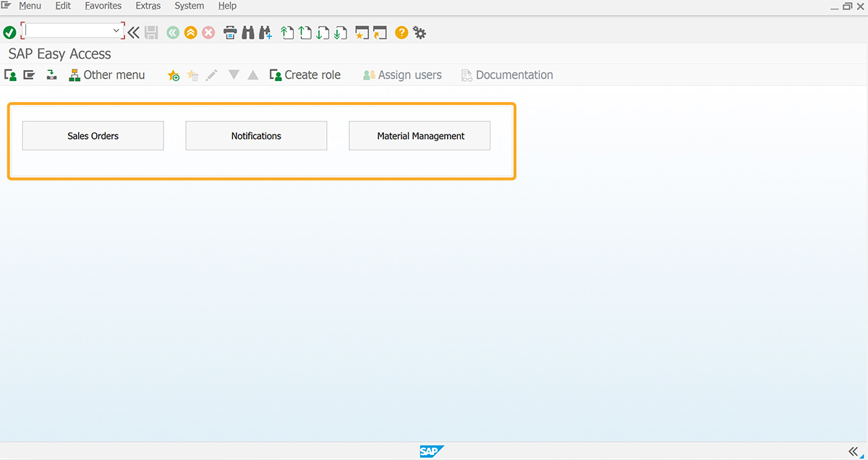Click the SAP Business Workplace icon
This screenshot has height=460, width=868.
[51, 74]
